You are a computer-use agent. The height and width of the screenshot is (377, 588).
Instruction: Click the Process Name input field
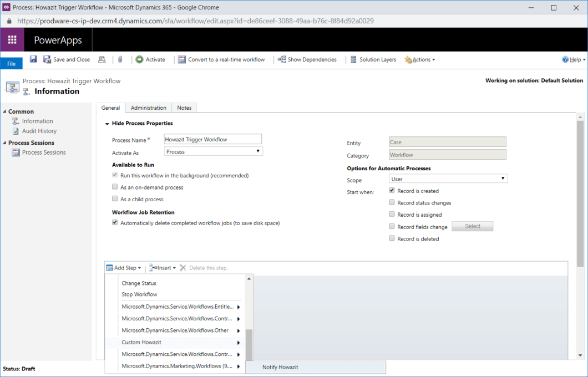212,139
